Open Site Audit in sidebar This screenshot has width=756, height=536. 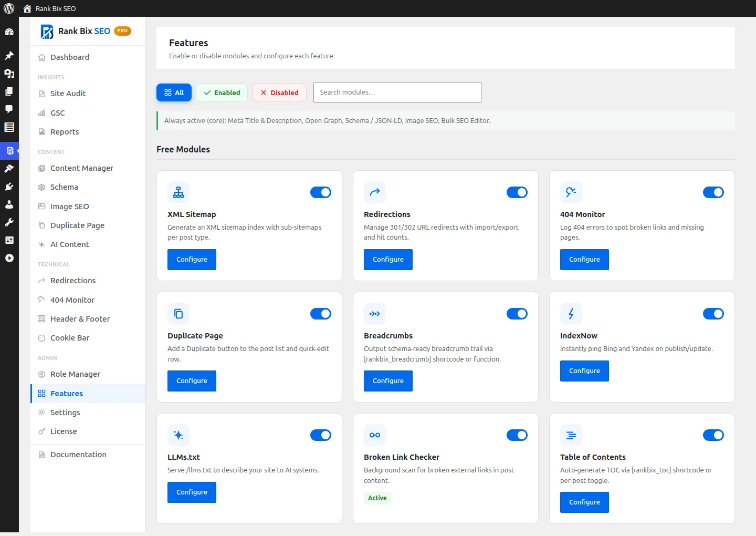pyautogui.click(x=88, y=94)
